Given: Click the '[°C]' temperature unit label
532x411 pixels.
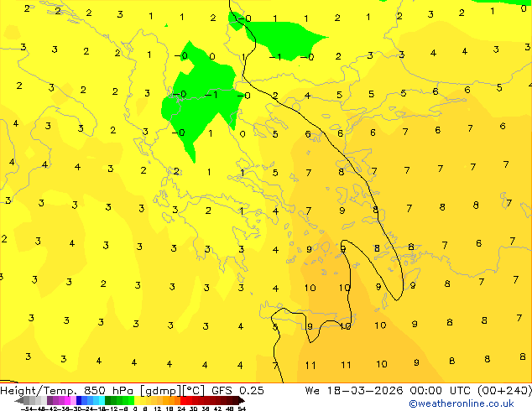Looking at the screenshot, I should (x=194, y=391).
